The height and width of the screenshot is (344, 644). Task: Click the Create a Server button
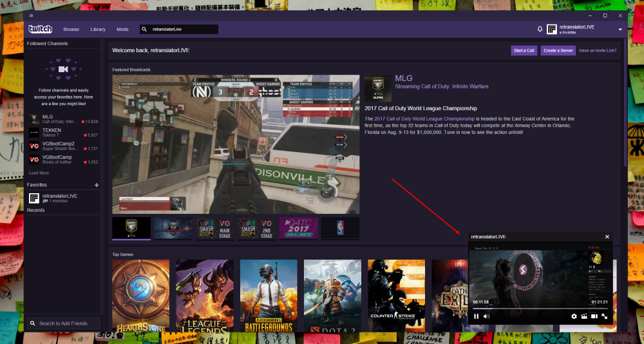558,50
